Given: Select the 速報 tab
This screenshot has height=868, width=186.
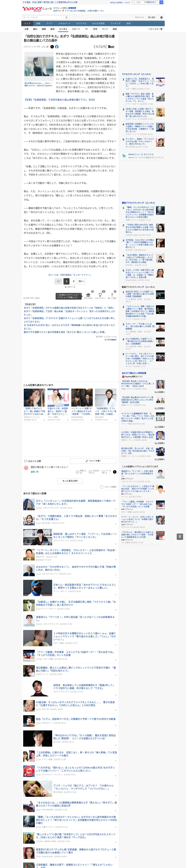Looking at the screenshot, I should pos(38,23).
